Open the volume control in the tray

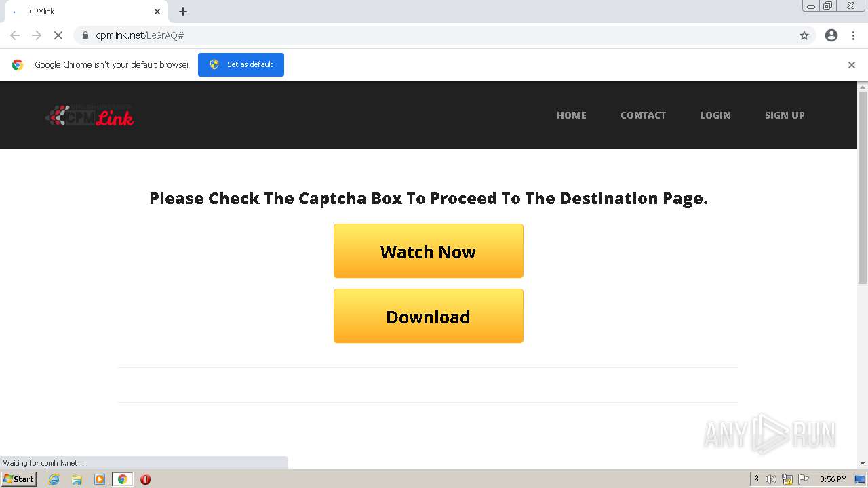(771, 479)
